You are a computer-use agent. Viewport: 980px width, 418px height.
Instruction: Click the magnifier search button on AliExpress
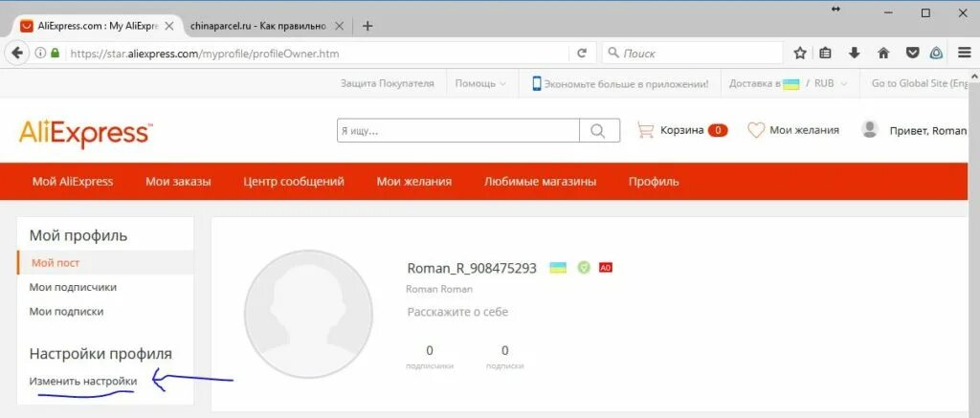[599, 131]
